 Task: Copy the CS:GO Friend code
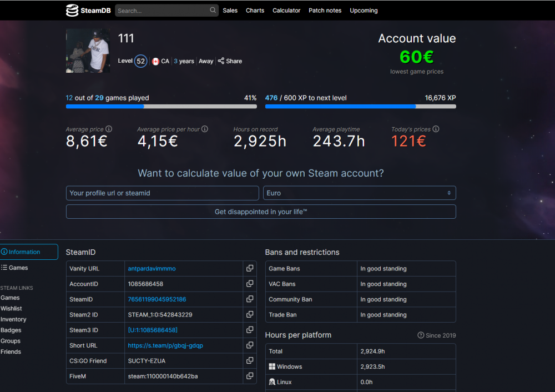coord(250,360)
